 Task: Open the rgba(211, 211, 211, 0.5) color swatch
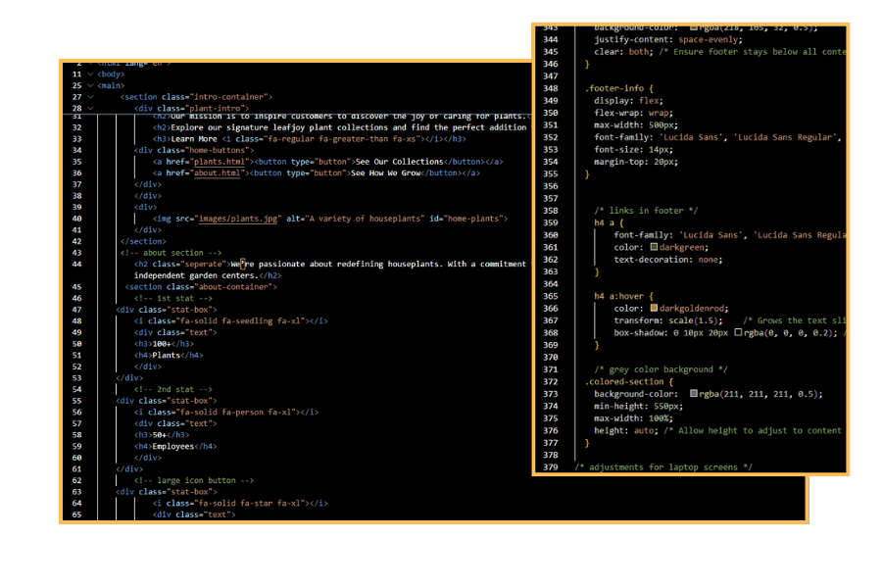[694, 394]
